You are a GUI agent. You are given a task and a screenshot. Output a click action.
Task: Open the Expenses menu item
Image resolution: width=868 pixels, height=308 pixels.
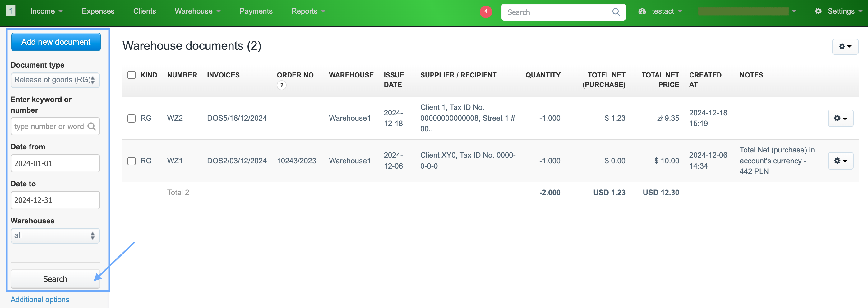coord(98,11)
